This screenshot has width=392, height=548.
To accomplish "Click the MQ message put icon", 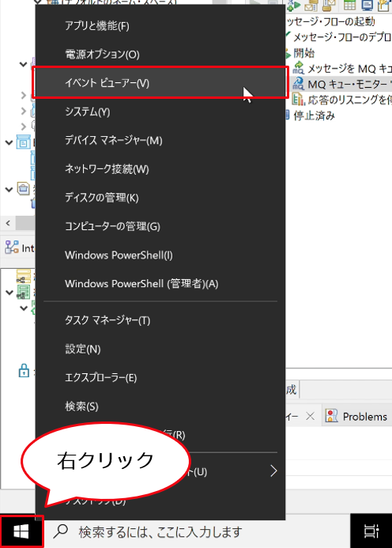I will [299, 68].
